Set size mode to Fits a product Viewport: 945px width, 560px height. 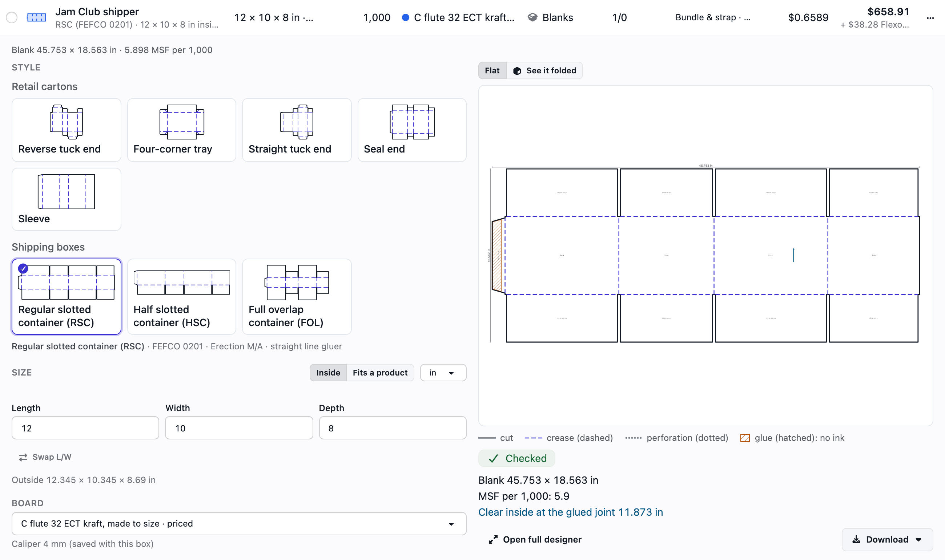380,373
